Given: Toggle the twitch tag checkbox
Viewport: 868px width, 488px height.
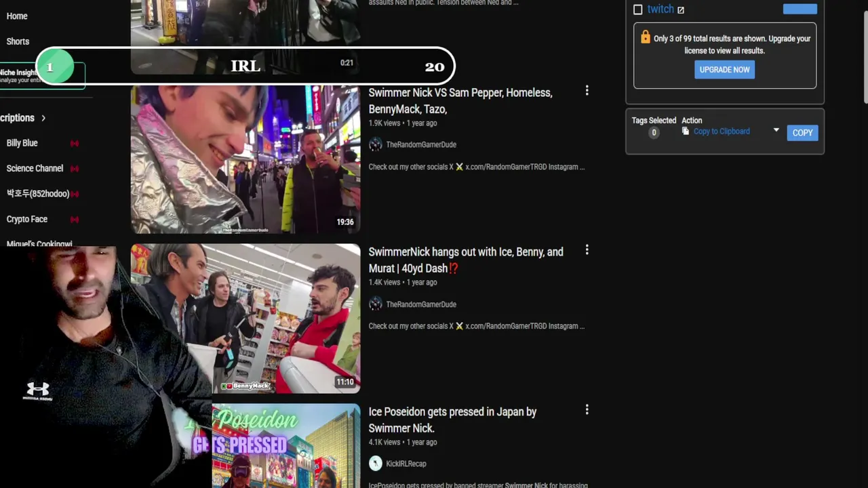Looking at the screenshot, I should tap(638, 9).
